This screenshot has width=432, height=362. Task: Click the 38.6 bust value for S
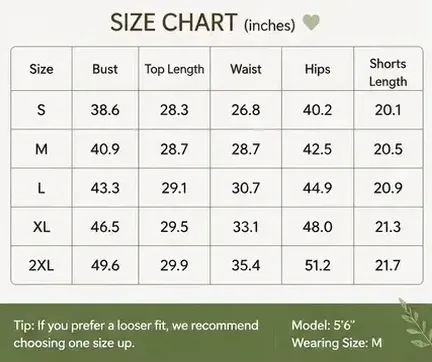(x=105, y=110)
